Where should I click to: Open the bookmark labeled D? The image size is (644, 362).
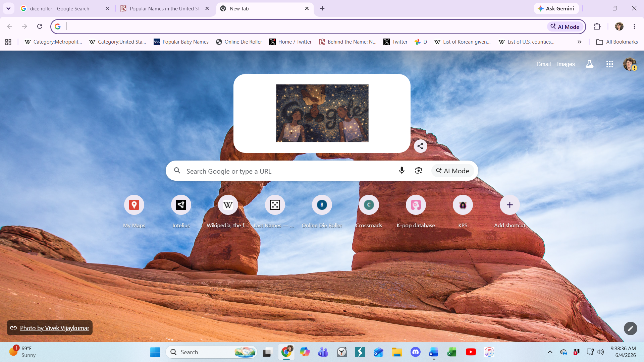(x=421, y=42)
